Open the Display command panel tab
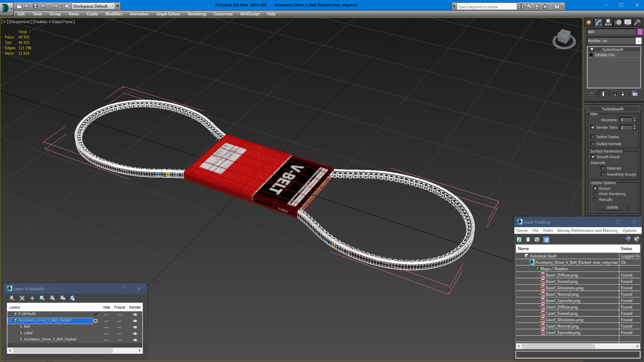The image size is (644, 362). pyautogui.click(x=628, y=23)
